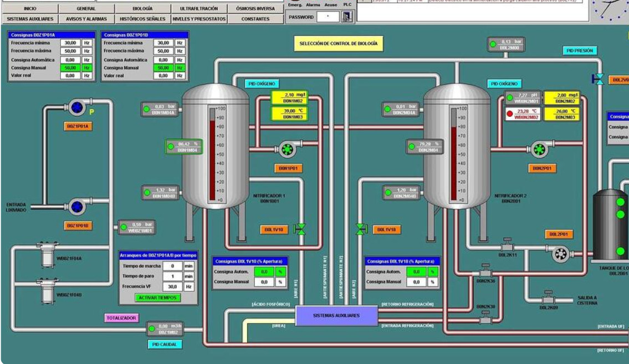Click the Nitrificador 1 red level gauge
Image resolution: width=629 pixels, height=364 pixels.
[x=212, y=153]
